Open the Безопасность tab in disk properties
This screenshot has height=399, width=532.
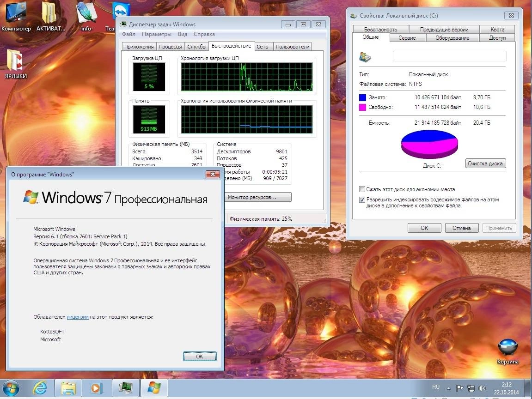[381, 29]
